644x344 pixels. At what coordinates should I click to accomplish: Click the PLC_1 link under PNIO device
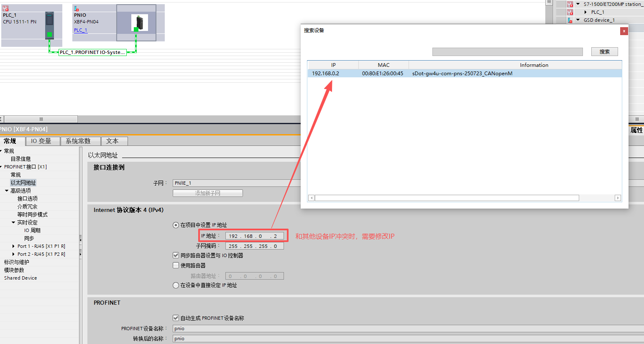[80, 30]
